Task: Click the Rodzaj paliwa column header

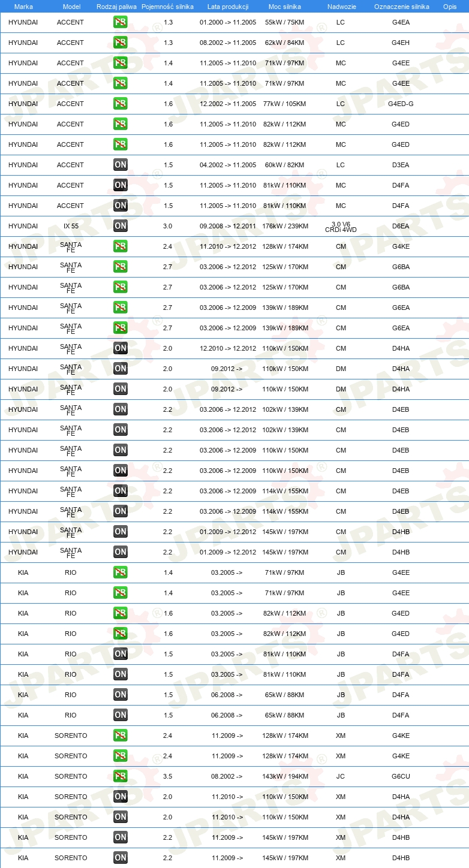Action: [116, 7]
